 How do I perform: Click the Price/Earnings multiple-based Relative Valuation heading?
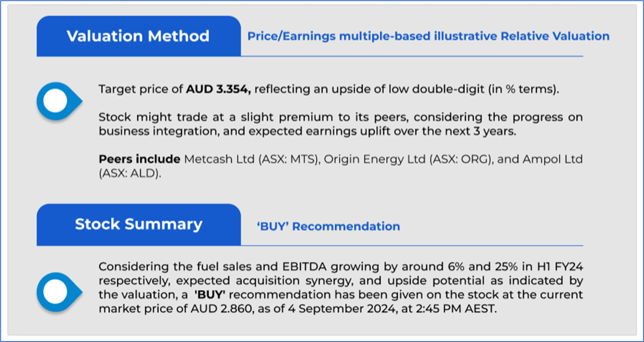point(428,36)
